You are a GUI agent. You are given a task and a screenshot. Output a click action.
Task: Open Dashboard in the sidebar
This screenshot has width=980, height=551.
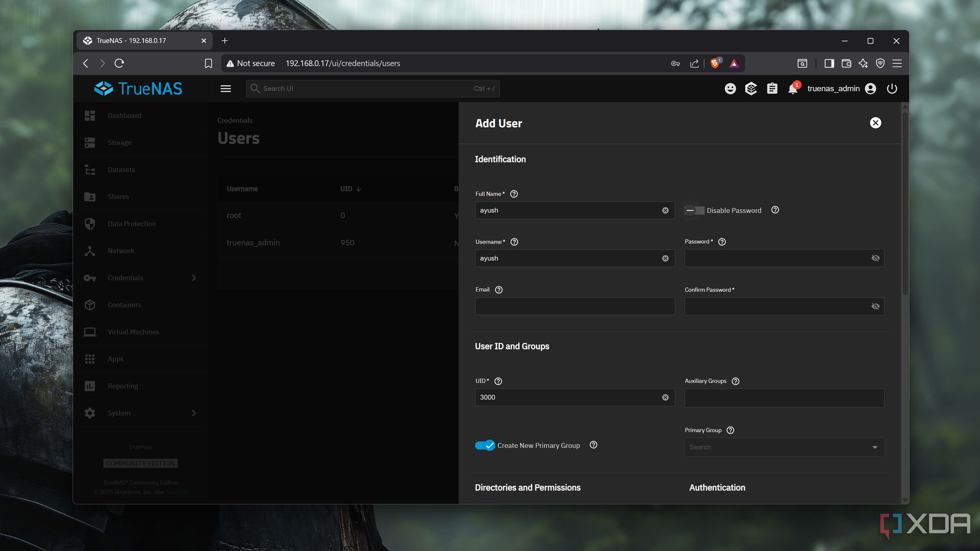[x=141, y=116]
